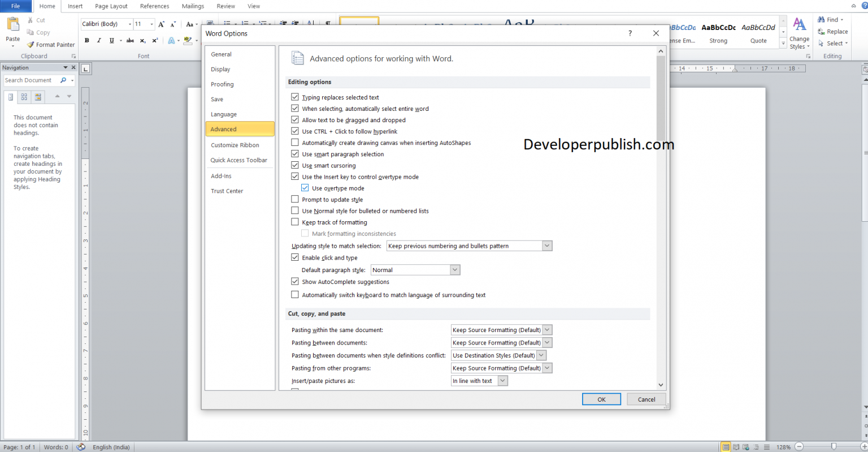Cancel the Word Options dialog
Screen dimensions: 868x452
point(645,399)
